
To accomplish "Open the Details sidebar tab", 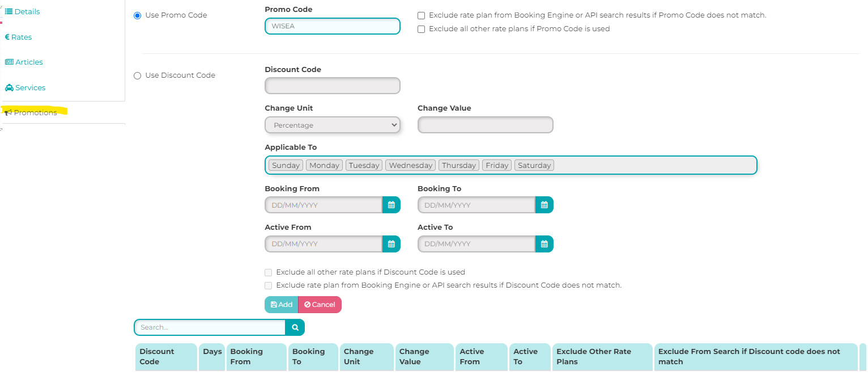I will 23,11.
